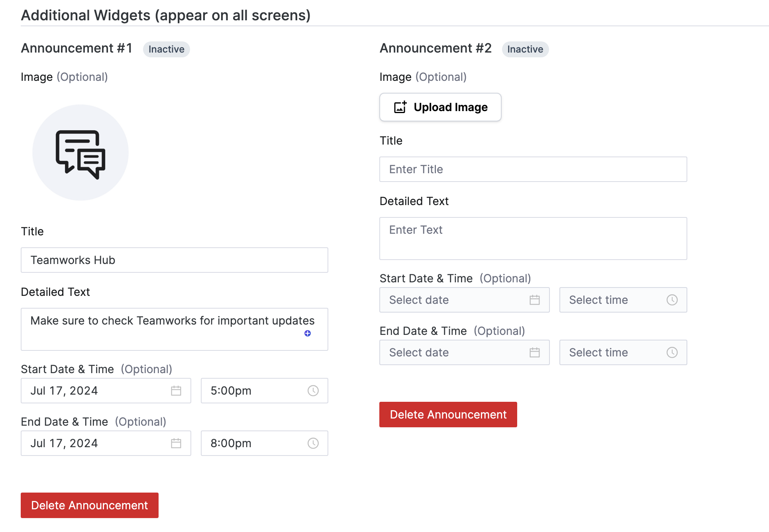Click clock icon in Announcement #2 end time
769x532 pixels.
point(672,352)
